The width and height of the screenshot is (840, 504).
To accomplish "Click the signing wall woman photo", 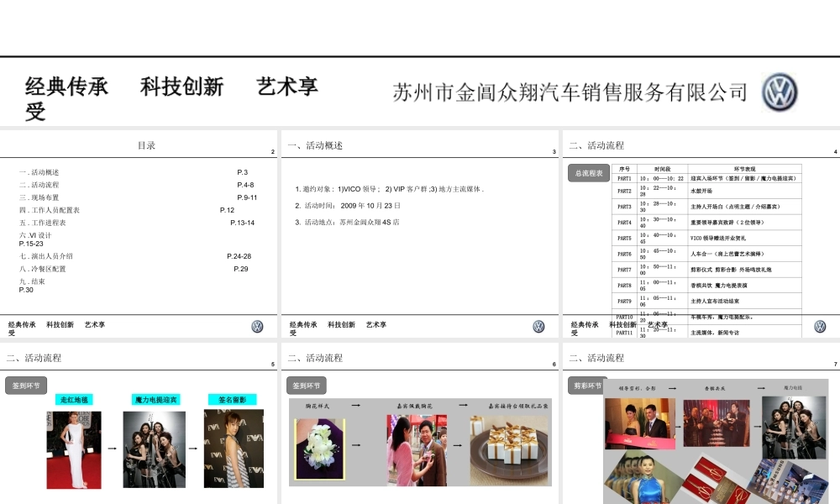I will tap(234, 449).
